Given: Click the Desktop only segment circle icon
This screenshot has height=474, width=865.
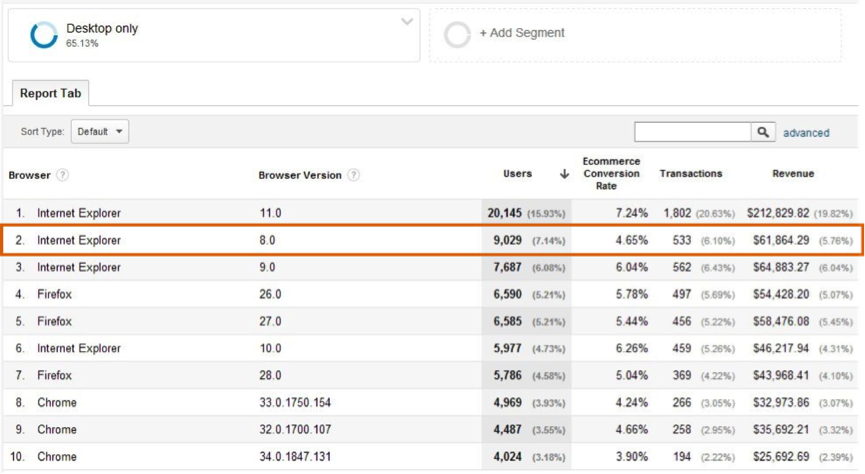Looking at the screenshot, I should point(44,35).
